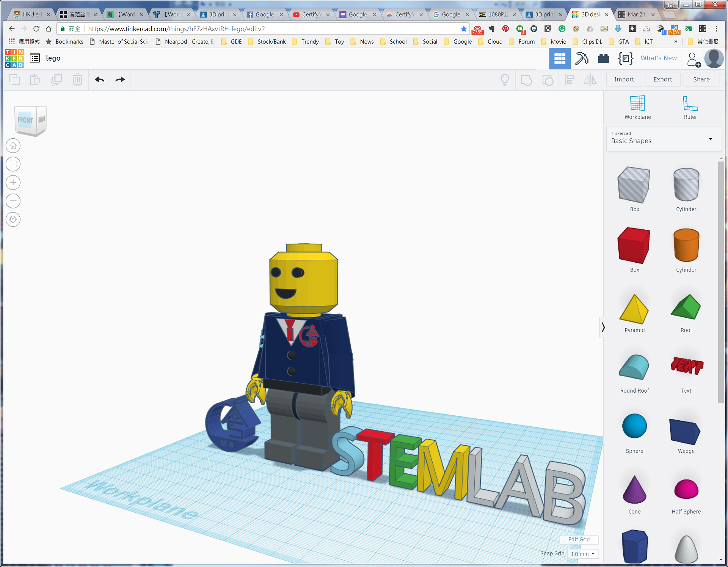Open the designs list menu icon
Image resolution: width=728 pixels, height=567 pixels.
(x=35, y=58)
